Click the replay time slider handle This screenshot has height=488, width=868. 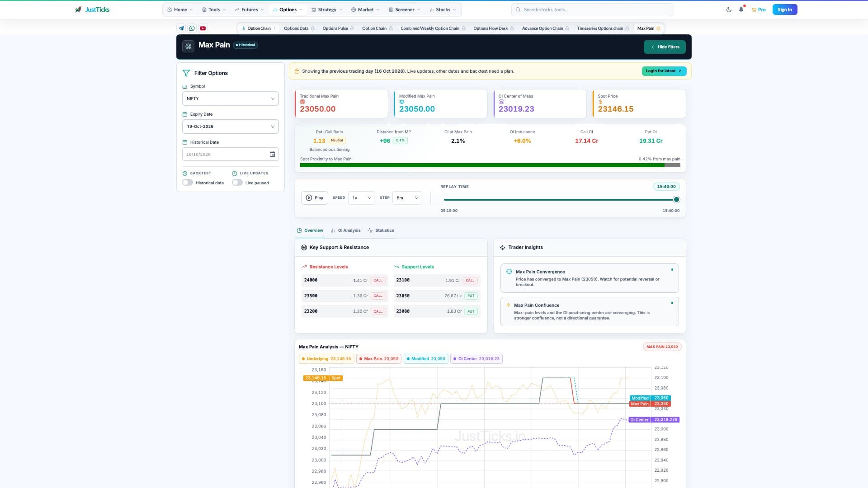676,200
